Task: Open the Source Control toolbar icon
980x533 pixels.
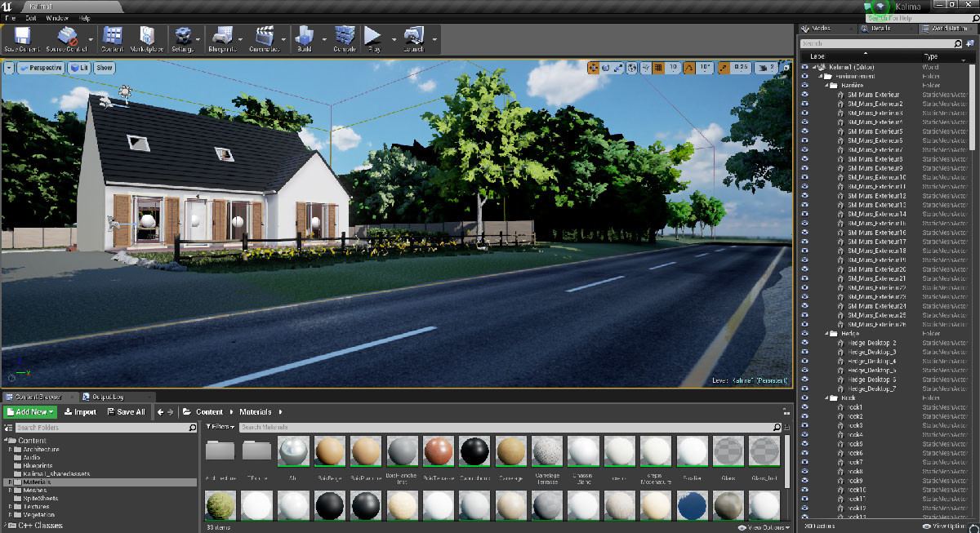Action: click(x=67, y=37)
